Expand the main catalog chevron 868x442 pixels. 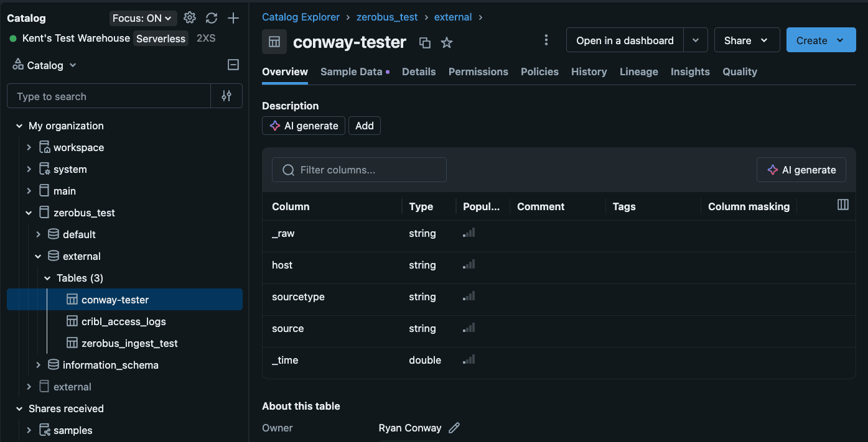click(x=29, y=191)
